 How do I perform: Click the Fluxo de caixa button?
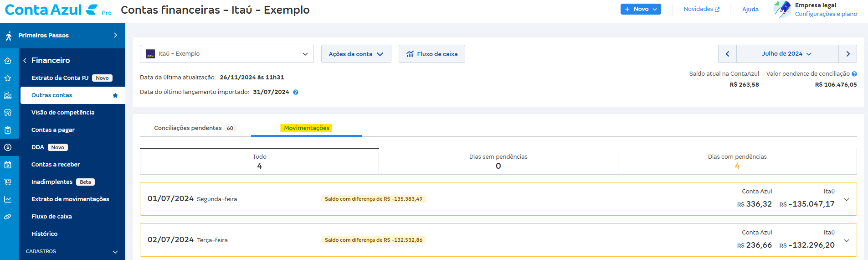point(431,54)
